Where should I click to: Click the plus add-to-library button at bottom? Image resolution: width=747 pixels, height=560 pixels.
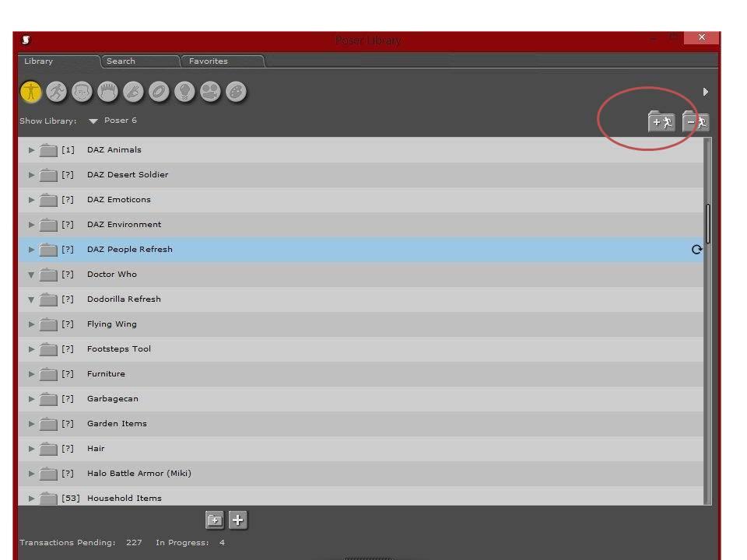238,520
